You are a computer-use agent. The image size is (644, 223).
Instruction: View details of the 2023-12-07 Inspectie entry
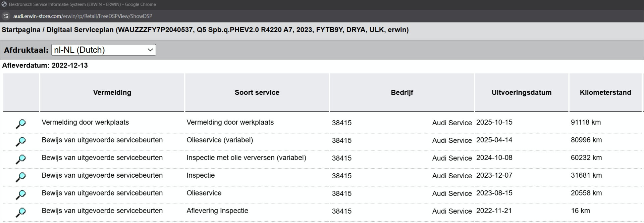21,177
